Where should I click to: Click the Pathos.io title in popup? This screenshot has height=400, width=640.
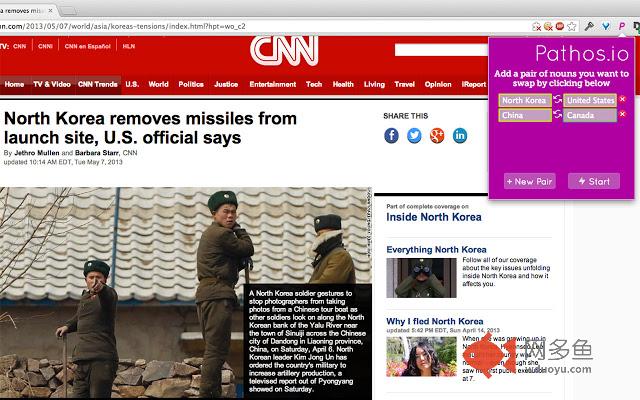(582, 53)
